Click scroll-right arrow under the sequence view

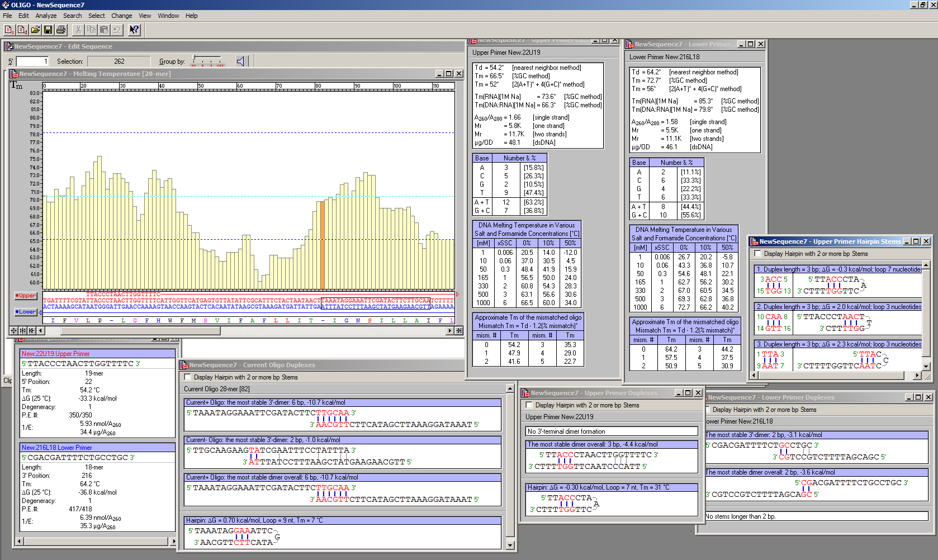point(450,330)
